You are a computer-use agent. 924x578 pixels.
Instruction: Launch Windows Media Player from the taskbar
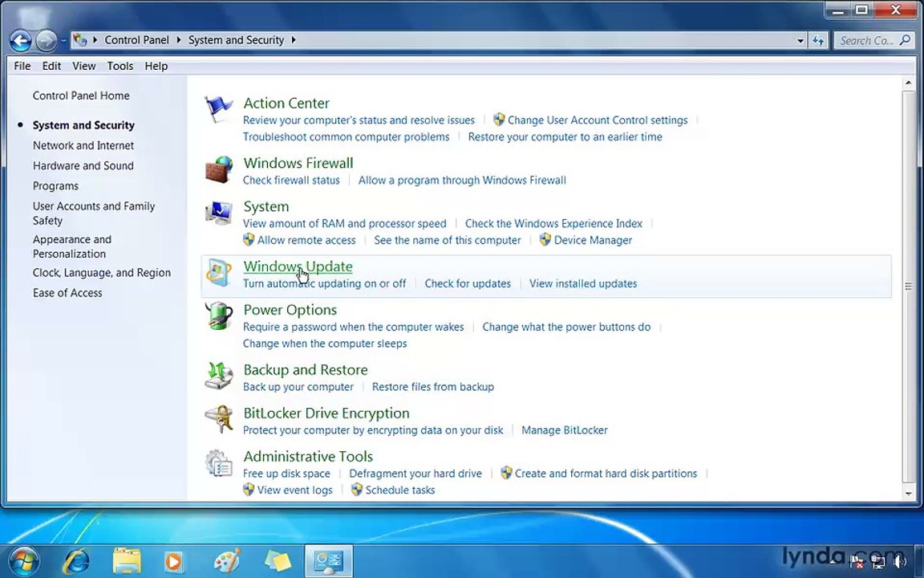tap(173, 561)
